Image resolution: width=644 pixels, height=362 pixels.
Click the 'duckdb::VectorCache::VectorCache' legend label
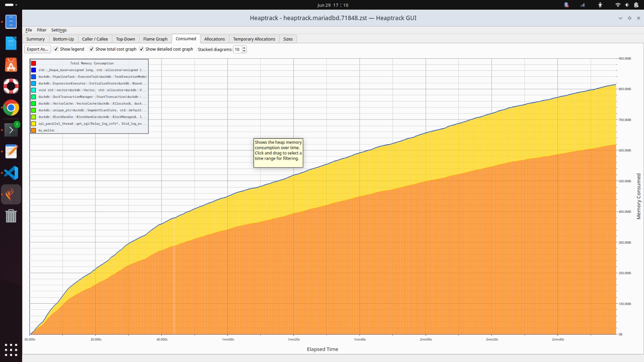[93, 103]
